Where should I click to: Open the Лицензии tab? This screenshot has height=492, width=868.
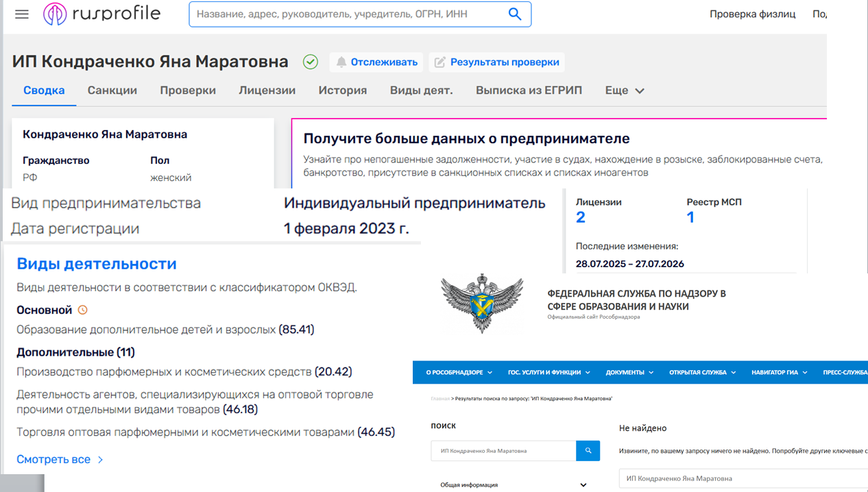267,90
